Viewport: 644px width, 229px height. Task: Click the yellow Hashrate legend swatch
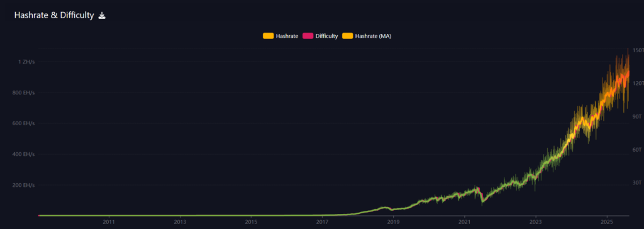coord(268,36)
